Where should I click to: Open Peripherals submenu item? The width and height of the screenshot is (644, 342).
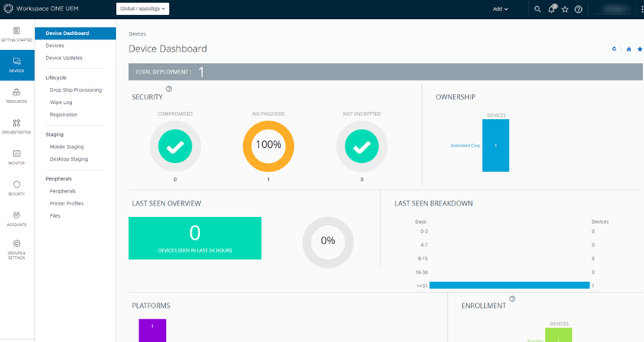coord(62,191)
